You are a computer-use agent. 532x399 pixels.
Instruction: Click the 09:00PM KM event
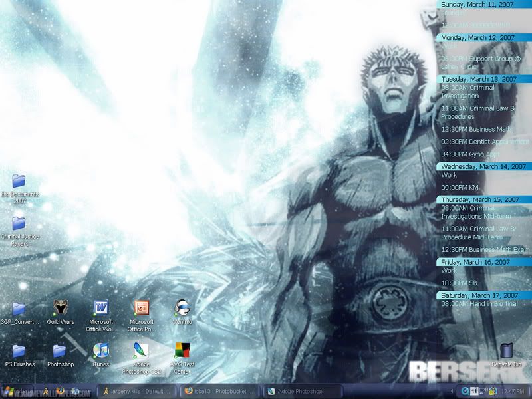460,188
